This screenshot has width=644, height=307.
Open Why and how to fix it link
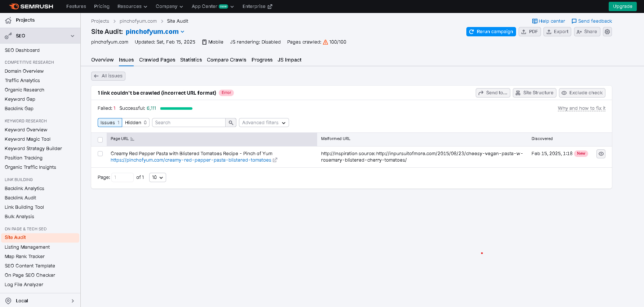(582, 108)
